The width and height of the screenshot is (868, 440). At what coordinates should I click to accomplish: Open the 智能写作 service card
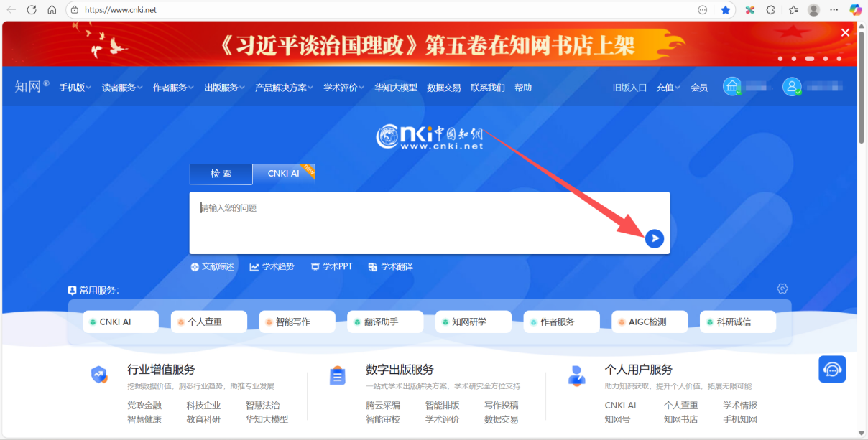tap(297, 322)
